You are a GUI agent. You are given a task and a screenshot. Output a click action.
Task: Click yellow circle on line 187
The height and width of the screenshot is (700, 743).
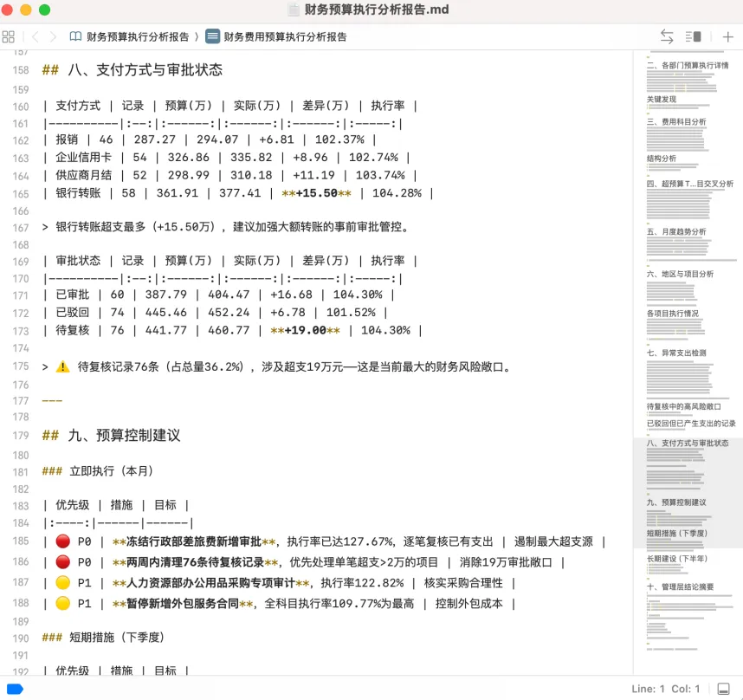pos(62,582)
